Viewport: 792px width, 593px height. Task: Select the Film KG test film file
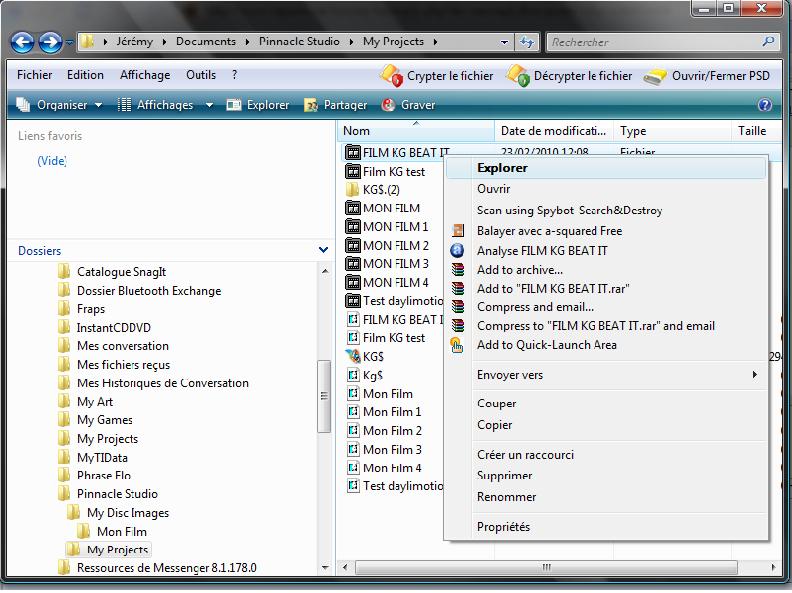394,172
